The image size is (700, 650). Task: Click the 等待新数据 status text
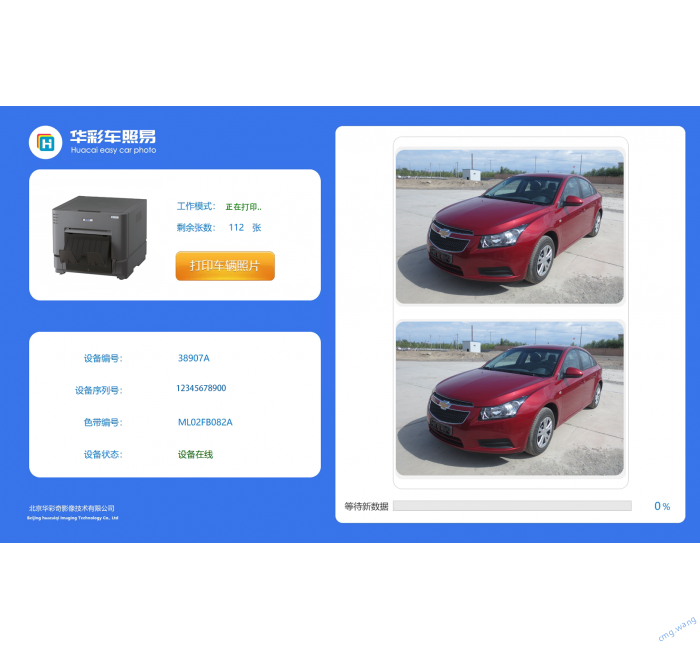(x=366, y=506)
